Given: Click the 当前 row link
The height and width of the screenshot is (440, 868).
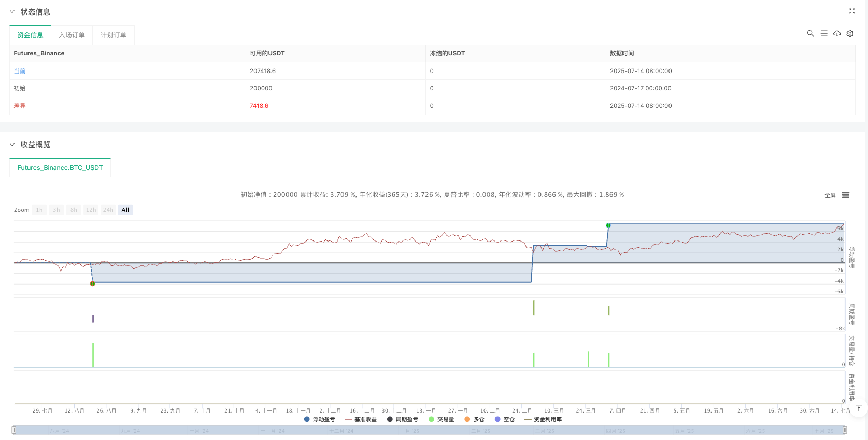Looking at the screenshot, I should tap(20, 71).
